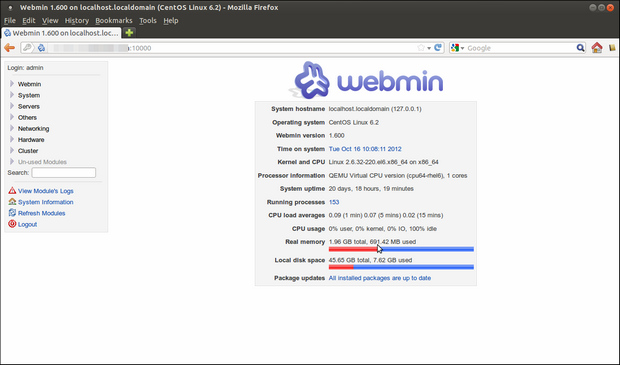Reload the page with the refresh icon
The height and width of the screenshot is (365, 620).
[x=438, y=47]
